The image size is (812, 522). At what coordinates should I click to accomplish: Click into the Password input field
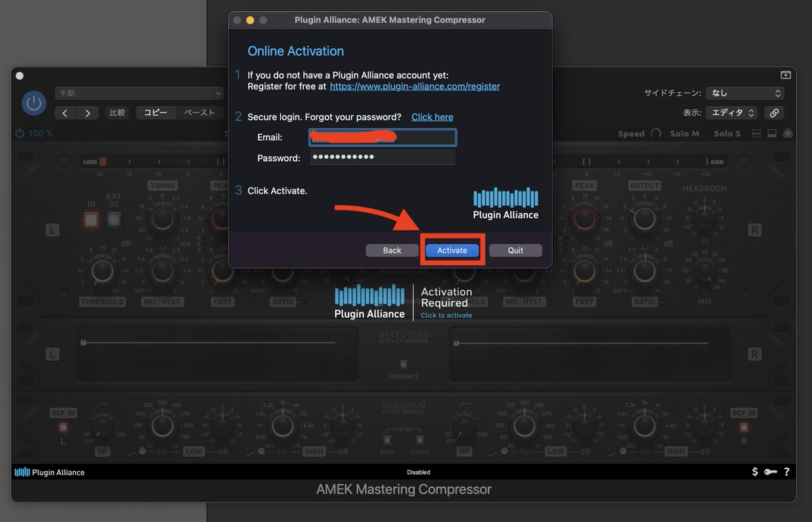(x=382, y=158)
